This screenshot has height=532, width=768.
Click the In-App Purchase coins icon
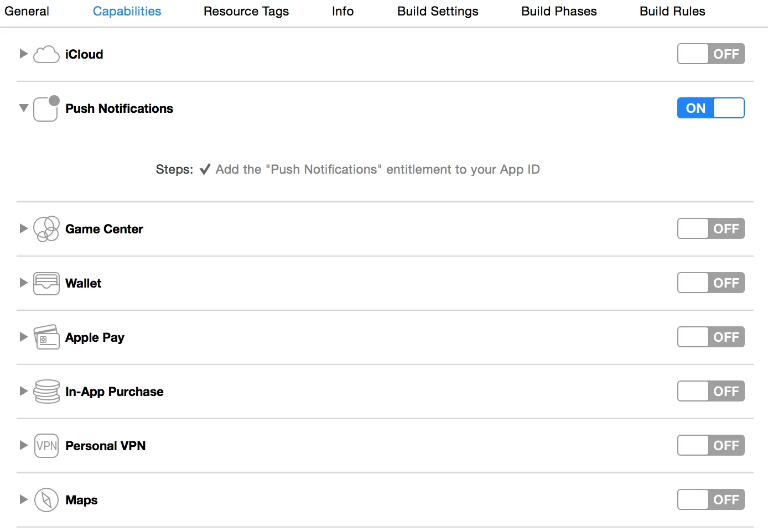pyautogui.click(x=46, y=392)
